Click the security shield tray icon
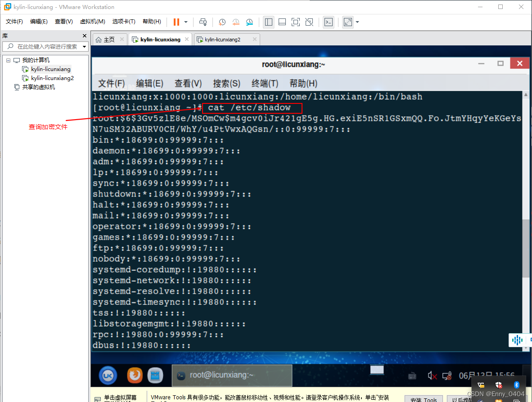Image resolution: width=532 pixels, height=402 pixels. click(498, 385)
